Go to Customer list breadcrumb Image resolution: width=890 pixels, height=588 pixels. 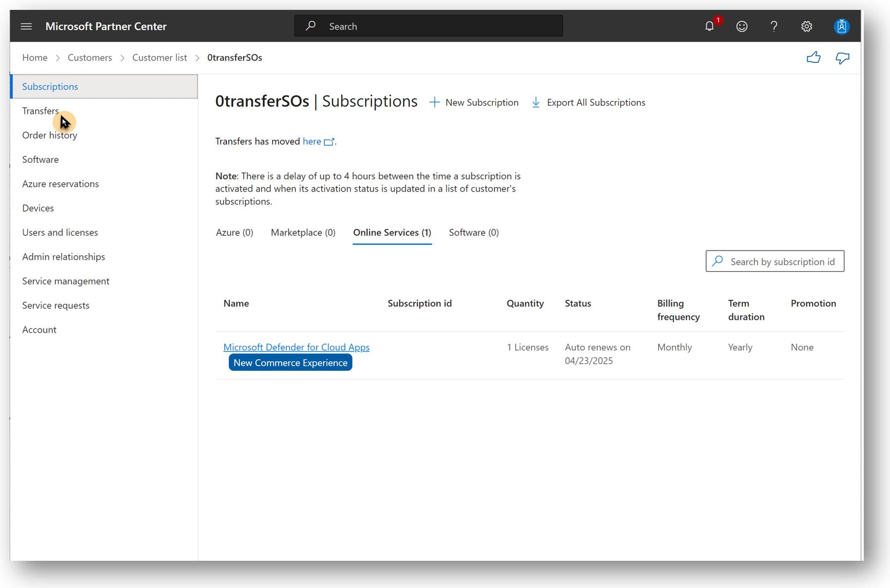pos(159,57)
